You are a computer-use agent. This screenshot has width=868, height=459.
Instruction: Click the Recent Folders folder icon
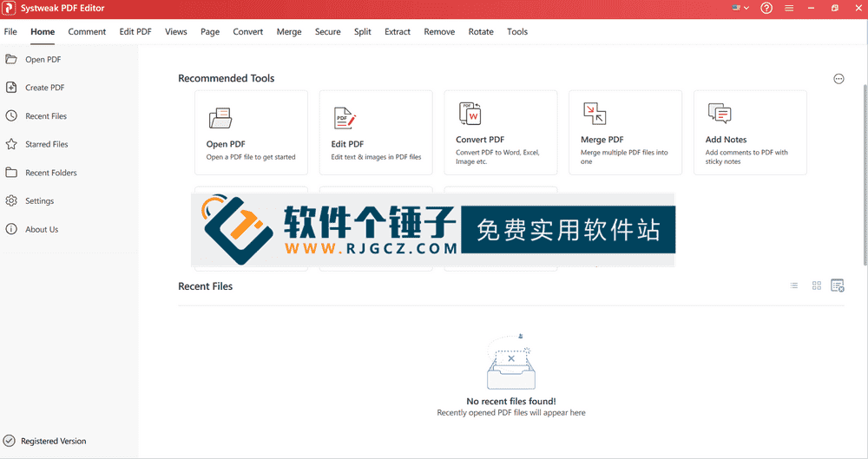pos(11,172)
